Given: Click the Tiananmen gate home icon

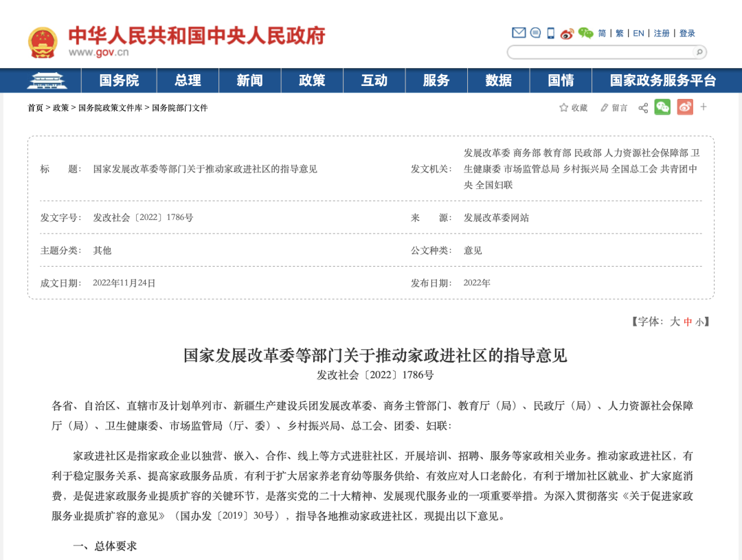Looking at the screenshot, I should click(x=47, y=80).
